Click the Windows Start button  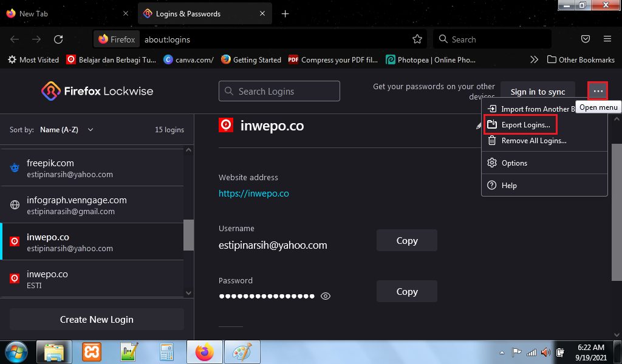[16, 352]
